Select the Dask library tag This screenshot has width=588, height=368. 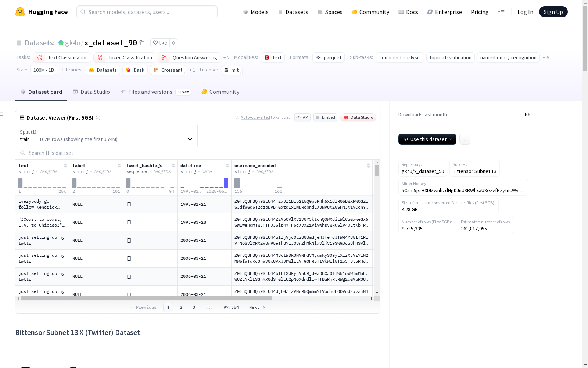[x=135, y=70]
